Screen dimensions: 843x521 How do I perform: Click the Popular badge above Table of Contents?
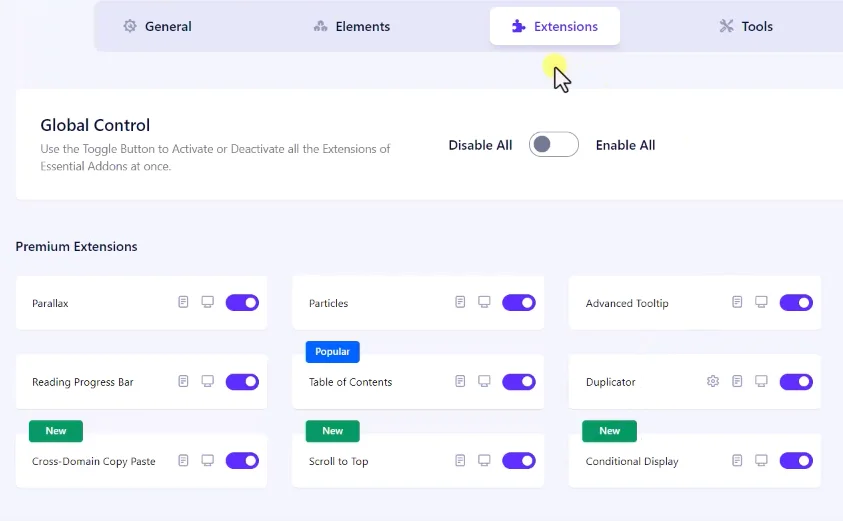pyautogui.click(x=333, y=352)
